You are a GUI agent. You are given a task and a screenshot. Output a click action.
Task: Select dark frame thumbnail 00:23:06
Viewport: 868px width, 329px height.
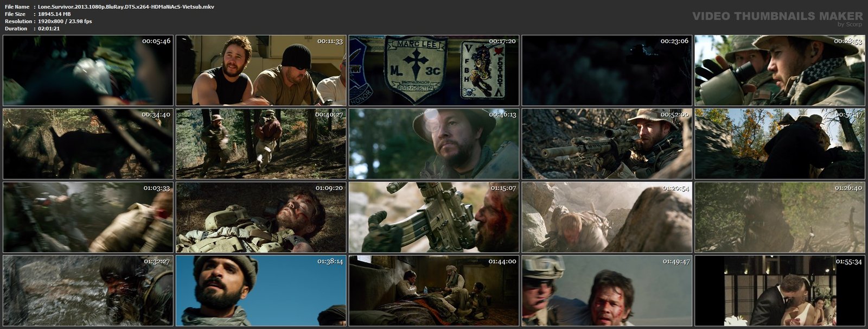[x=607, y=71]
